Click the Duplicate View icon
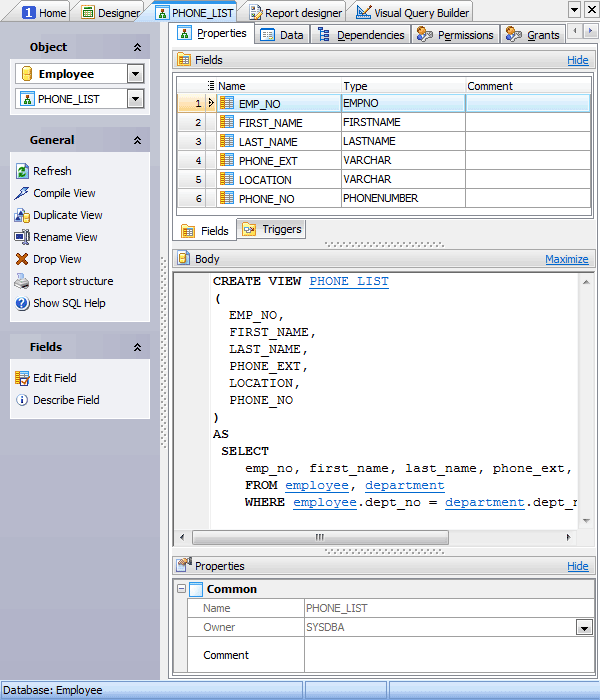Viewport: 600px width, 700px height. tap(23, 215)
